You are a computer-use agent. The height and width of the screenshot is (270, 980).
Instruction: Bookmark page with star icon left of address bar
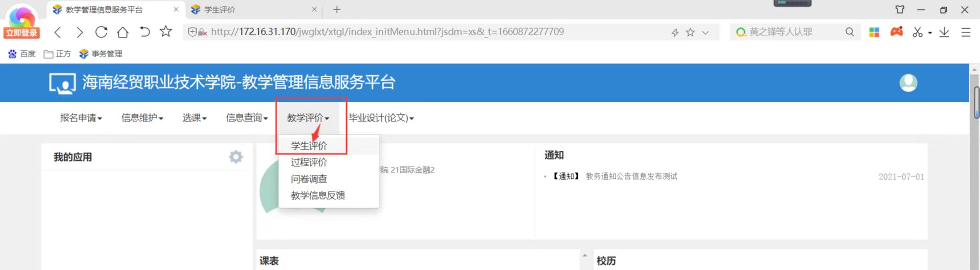[166, 32]
